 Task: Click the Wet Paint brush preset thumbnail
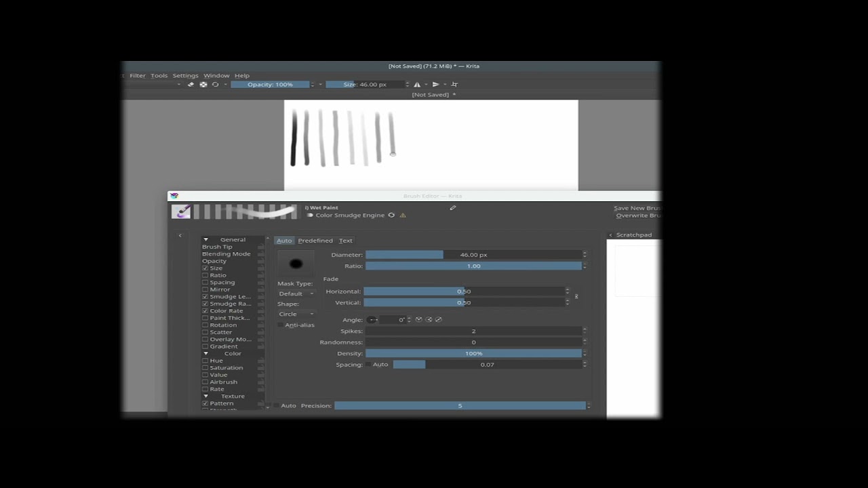(x=181, y=212)
